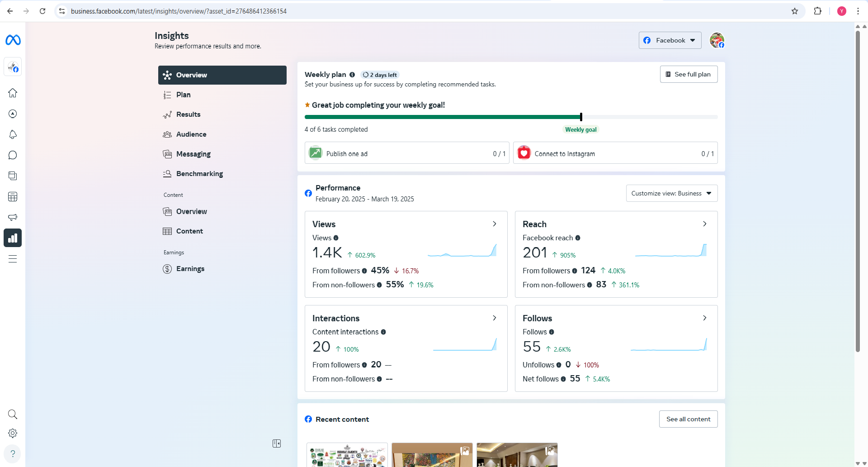Image resolution: width=868 pixels, height=467 pixels.
Task: Click the compass icon in left rail
Action: [13, 114]
